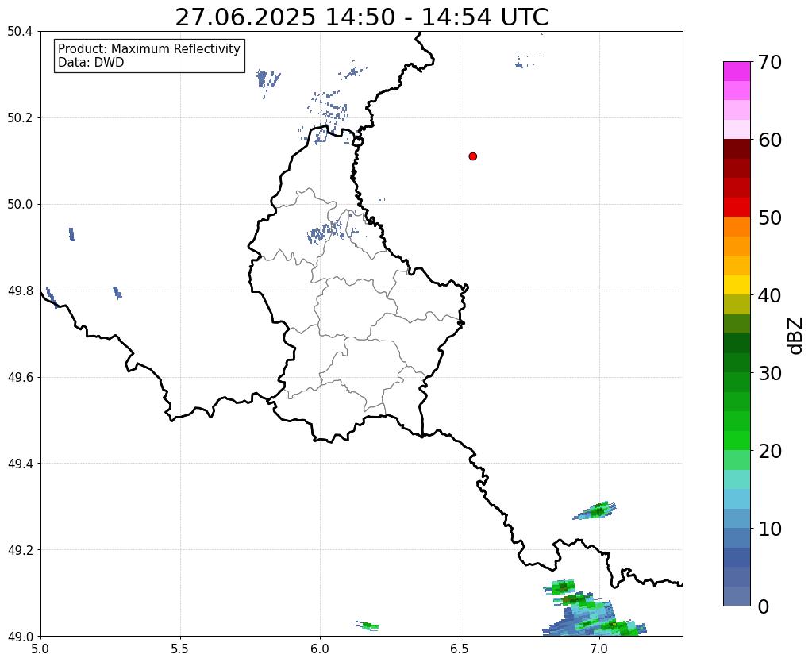
Task: Click the latitude label "49.2"
Action: click(x=20, y=550)
